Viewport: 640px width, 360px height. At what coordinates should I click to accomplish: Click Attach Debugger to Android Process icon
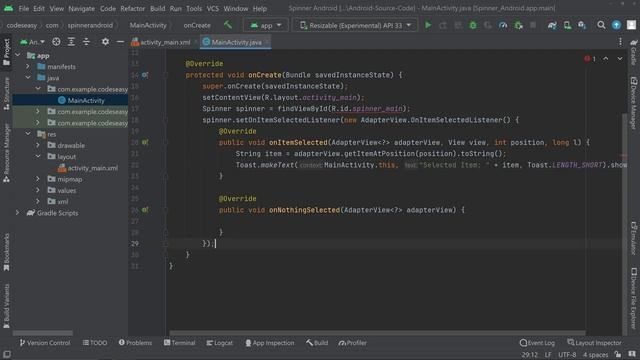(518, 25)
